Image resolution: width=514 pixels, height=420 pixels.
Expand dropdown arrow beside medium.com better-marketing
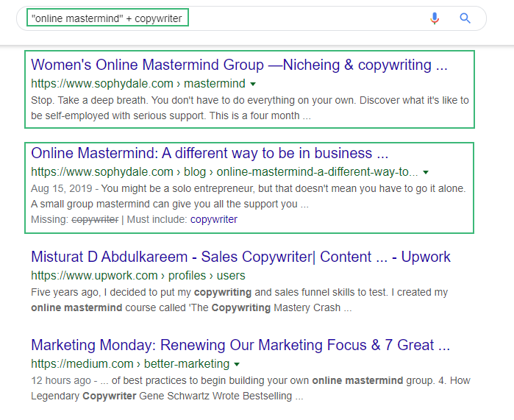coord(237,364)
